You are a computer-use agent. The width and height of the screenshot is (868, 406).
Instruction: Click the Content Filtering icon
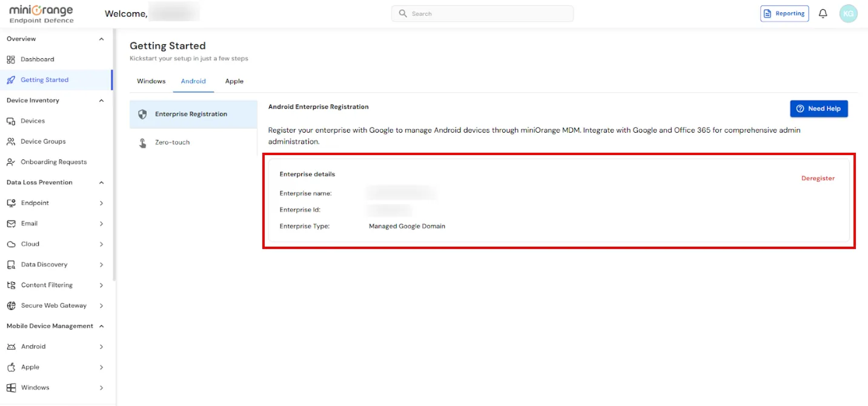(x=11, y=285)
